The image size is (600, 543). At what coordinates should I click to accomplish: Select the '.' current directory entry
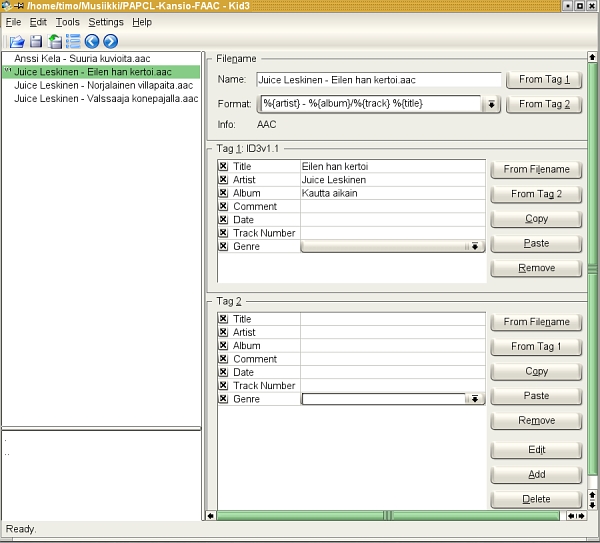(x=5, y=441)
